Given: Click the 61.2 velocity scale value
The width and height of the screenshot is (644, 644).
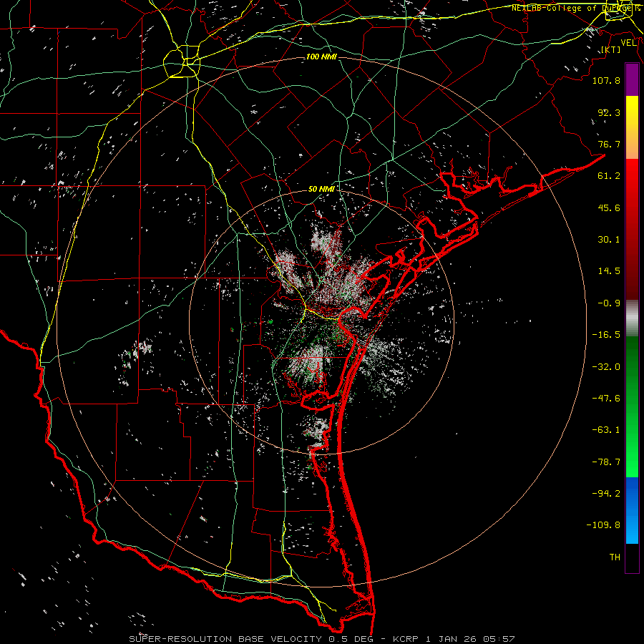Looking at the screenshot, I should 609,176.
